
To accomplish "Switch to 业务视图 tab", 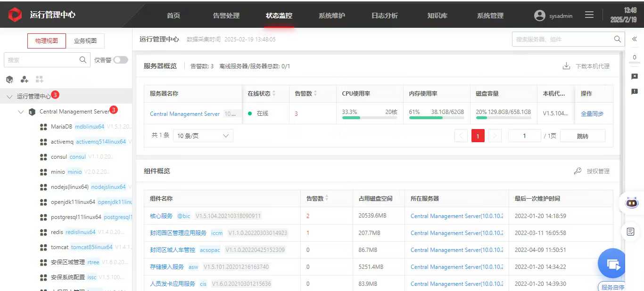I will point(85,41).
